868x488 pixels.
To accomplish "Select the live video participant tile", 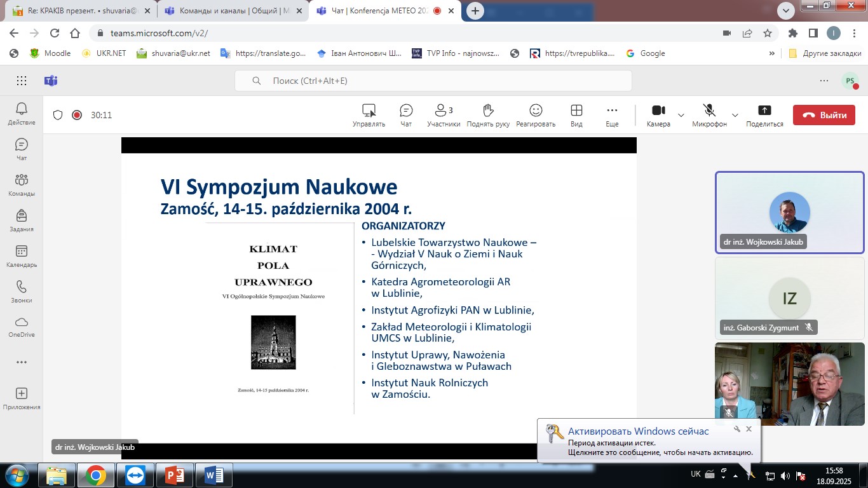I will pyautogui.click(x=790, y=384).
